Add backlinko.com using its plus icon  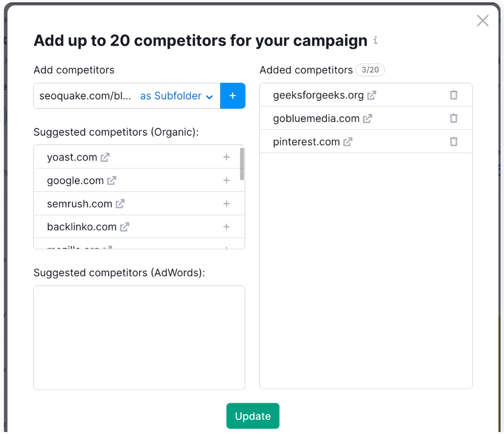click(x=227, y=227)
